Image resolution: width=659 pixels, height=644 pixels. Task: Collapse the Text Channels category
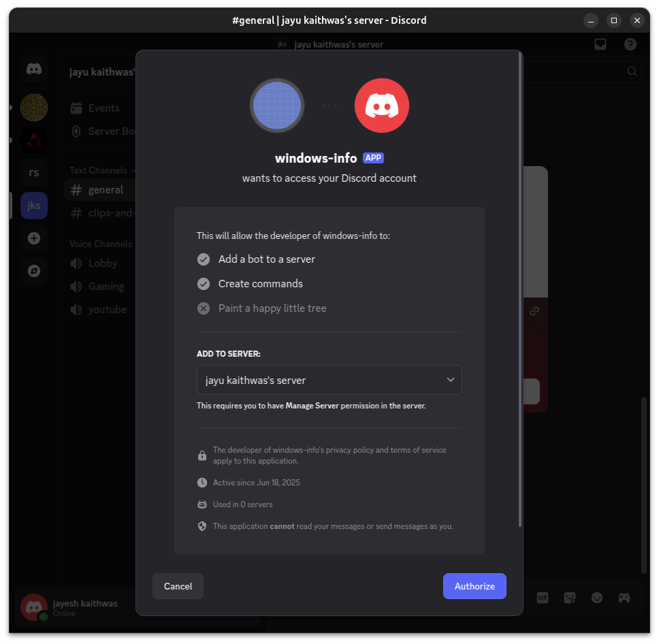coord(102,170)
